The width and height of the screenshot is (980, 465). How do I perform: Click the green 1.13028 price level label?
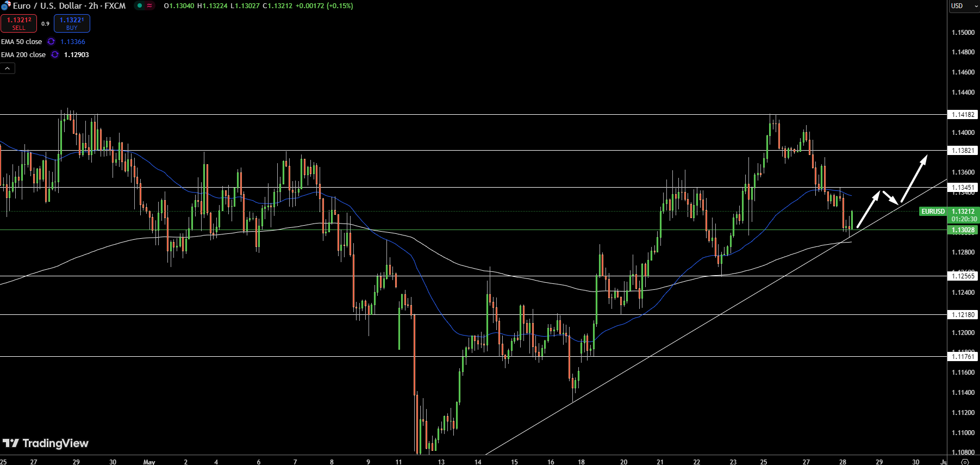(963, 230)
